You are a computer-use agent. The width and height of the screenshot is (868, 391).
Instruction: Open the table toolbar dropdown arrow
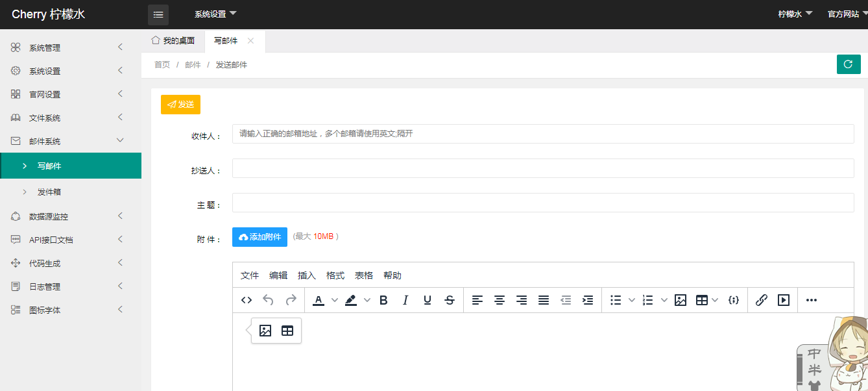pos(715,300)
